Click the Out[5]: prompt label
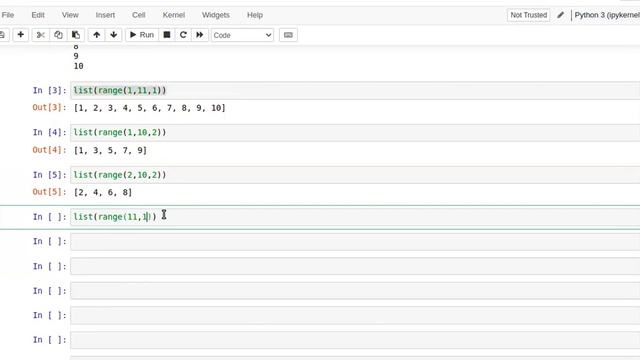640x360 pixels. tap(49, 192)
